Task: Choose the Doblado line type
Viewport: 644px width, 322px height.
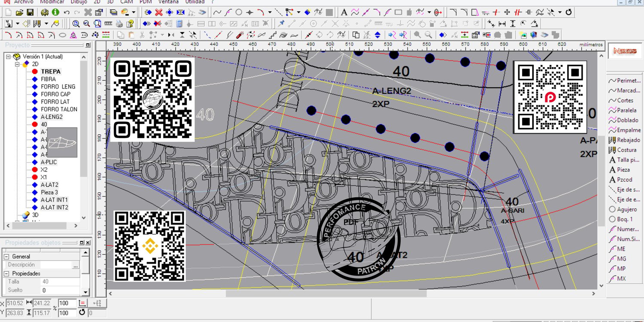Action: [623, 120]
